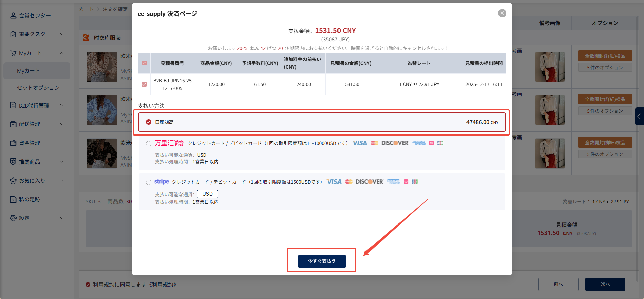Open the third 備考画像 reference thumbnail
This screenshot has height=299, width=644.
550,153
